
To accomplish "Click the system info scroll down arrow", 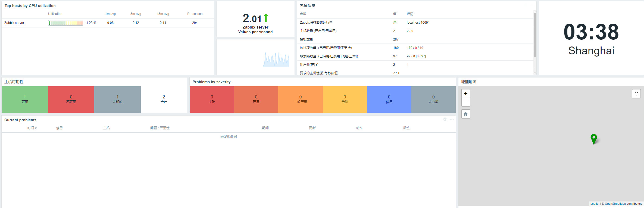I will coord(535,73).
